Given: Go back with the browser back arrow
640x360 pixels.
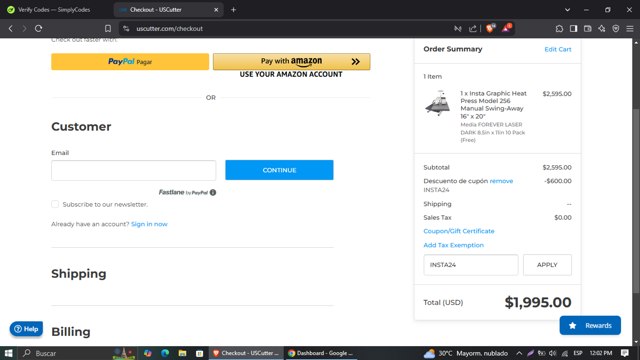Looking at the screenshot, I should (x=11, y=29).
